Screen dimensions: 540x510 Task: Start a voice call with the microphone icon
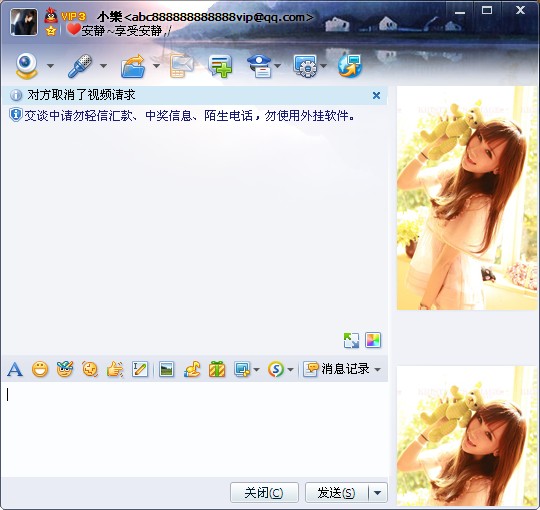pyautogui.click(x=80, y=65)
